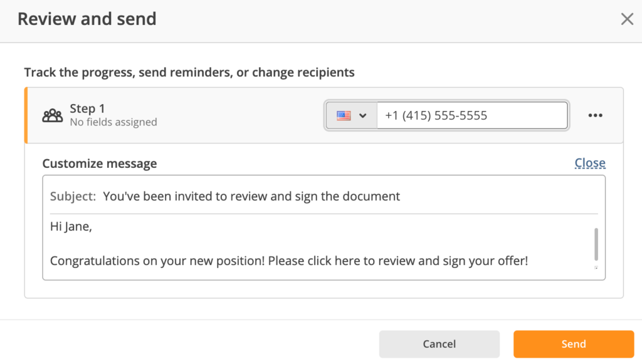
Task: Select the Step 1 label
Action: [87, 108]
